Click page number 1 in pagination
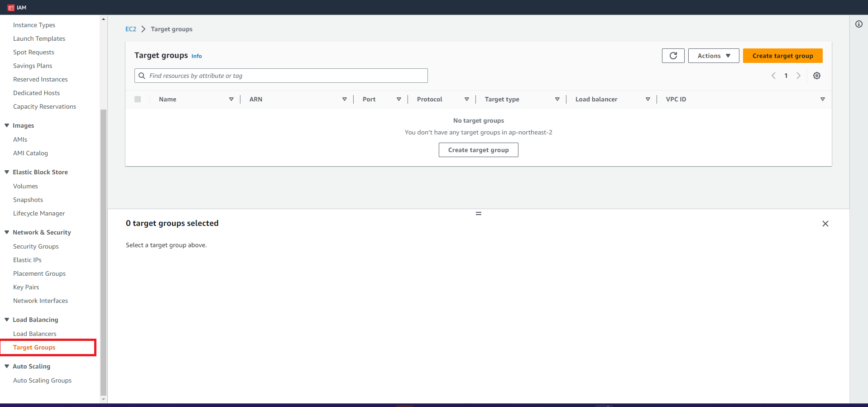Image resolution: width=868 pixels, height=407 pixels. pos(786,76)
